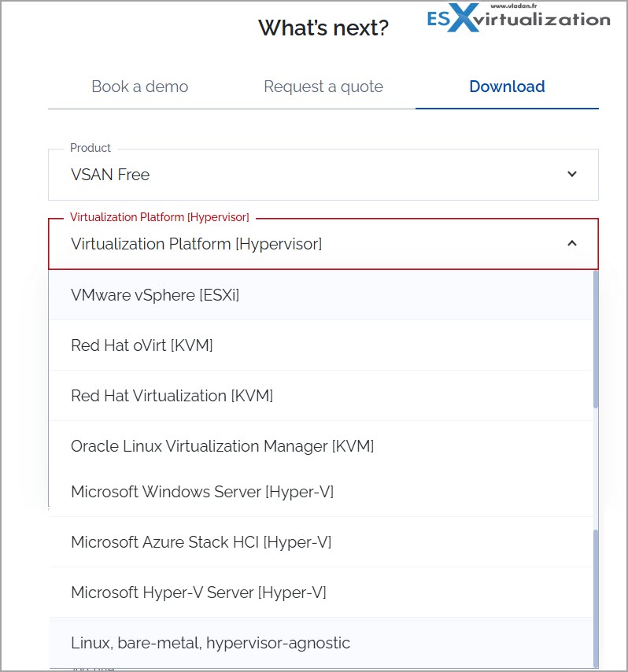The image size is (628, 672).
Task: Collapse the Virtualization Platform dropdown field
Action: coord(323,244)
